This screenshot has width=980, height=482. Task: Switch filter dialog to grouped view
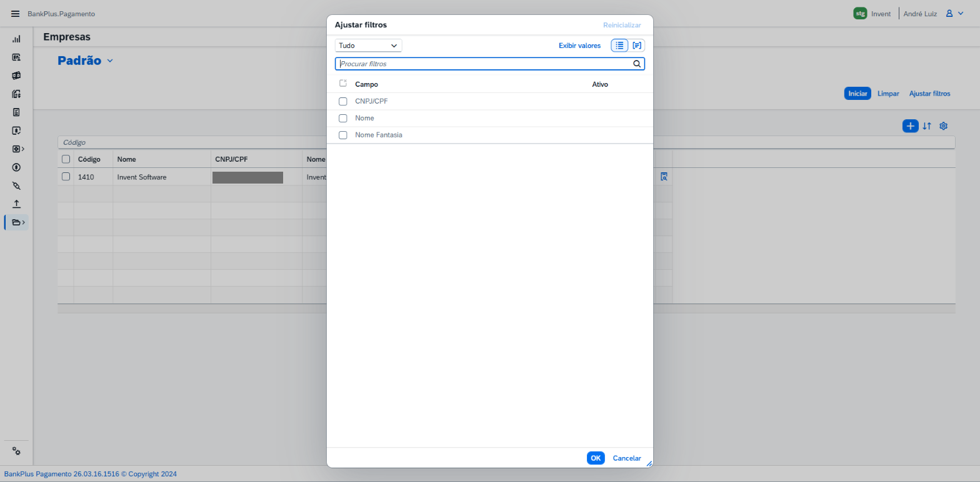[x=637, y=46]
